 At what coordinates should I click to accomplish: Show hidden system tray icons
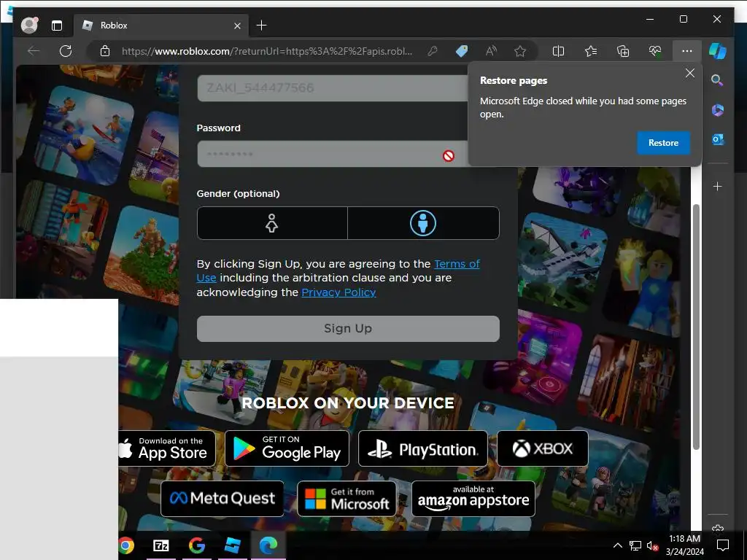617,545
